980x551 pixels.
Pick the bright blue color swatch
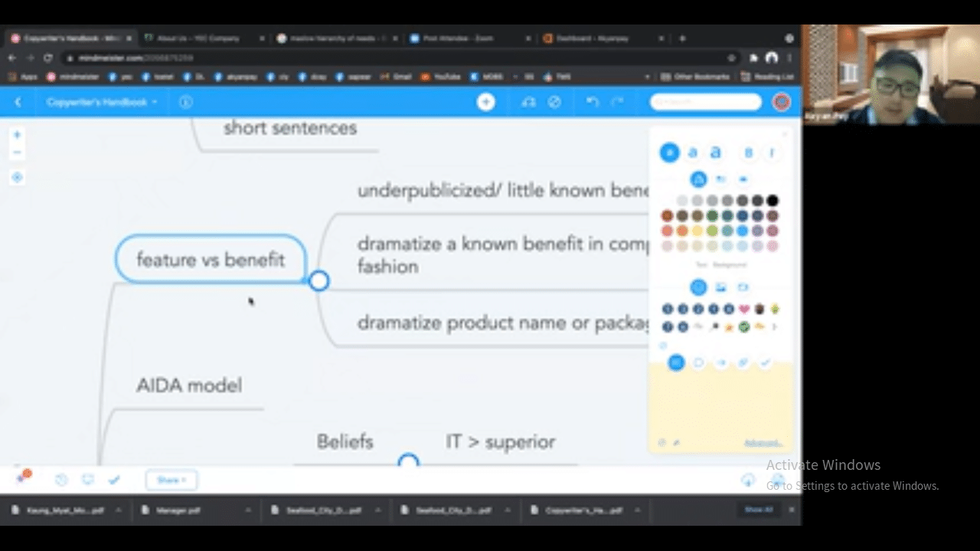[x=743, y=231]
